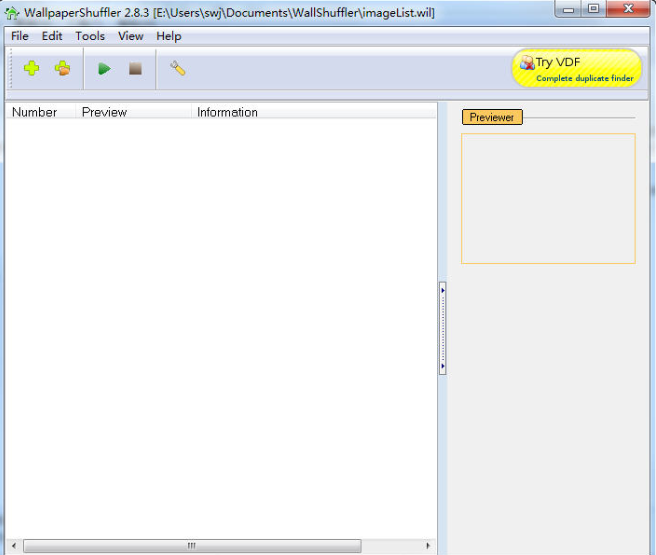This screenshot has width=656, height=555.
Task: Click the Try VDF duplicate finder banner
Action: pyautogui.click(x=577, y=68)
